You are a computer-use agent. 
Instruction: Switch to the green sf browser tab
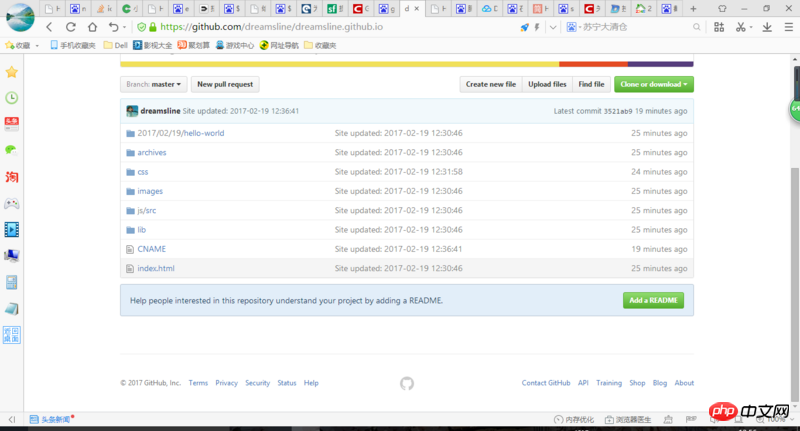336,9
